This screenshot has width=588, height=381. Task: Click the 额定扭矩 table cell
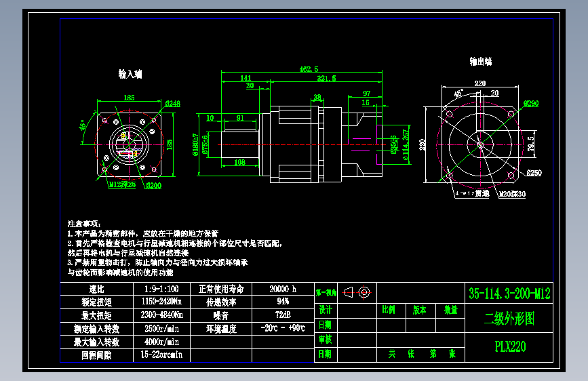pyautogui.click(x=96, y=302)
